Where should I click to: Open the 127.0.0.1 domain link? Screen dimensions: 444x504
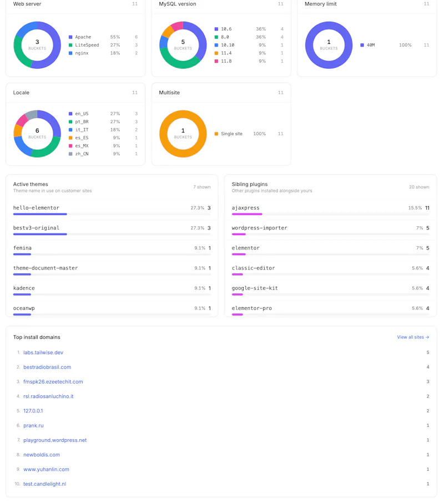[33, 411]
